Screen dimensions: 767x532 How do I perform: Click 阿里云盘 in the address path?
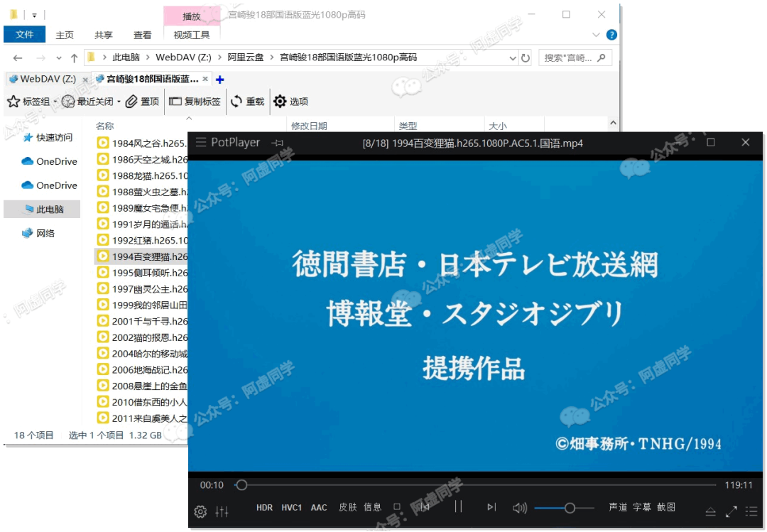coord(246,58)
